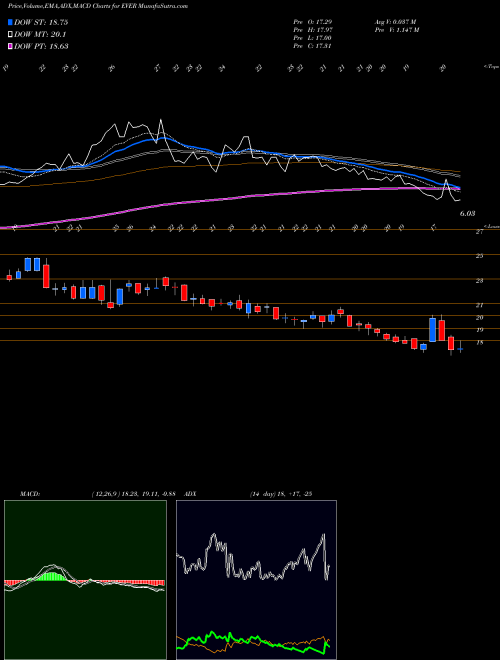Click the 'Pre V: 1.147 M' volume text

(x=396, y=30)
